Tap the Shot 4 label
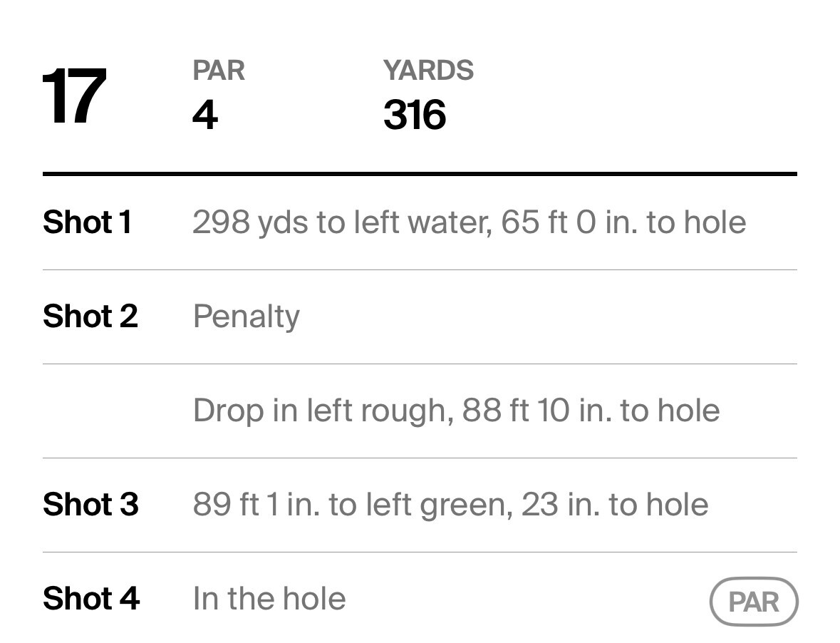 (x=91, y=598)
